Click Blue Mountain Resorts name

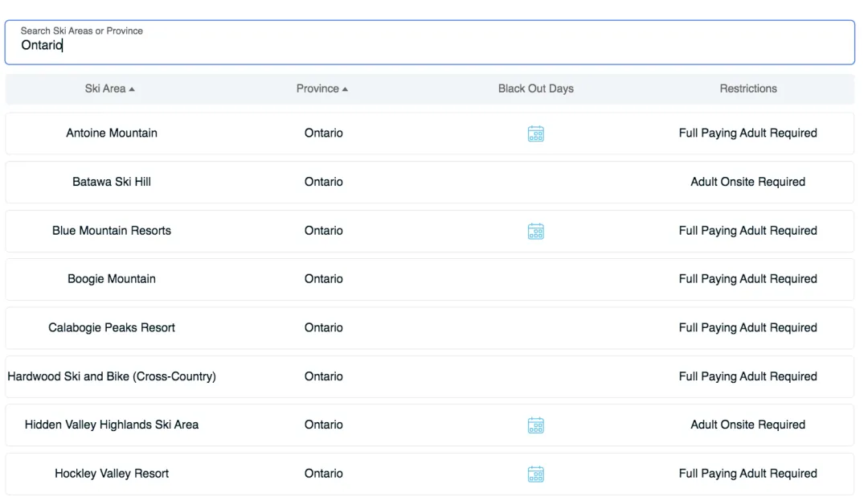click(x=112, y=231)
